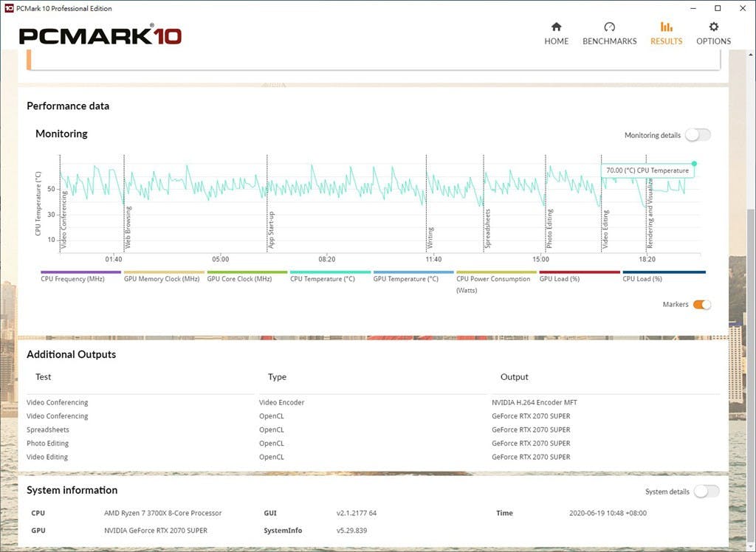The width and height of the screenshot is (756, 552).
Task: Go to the Home icon
Action: (557, 27)
